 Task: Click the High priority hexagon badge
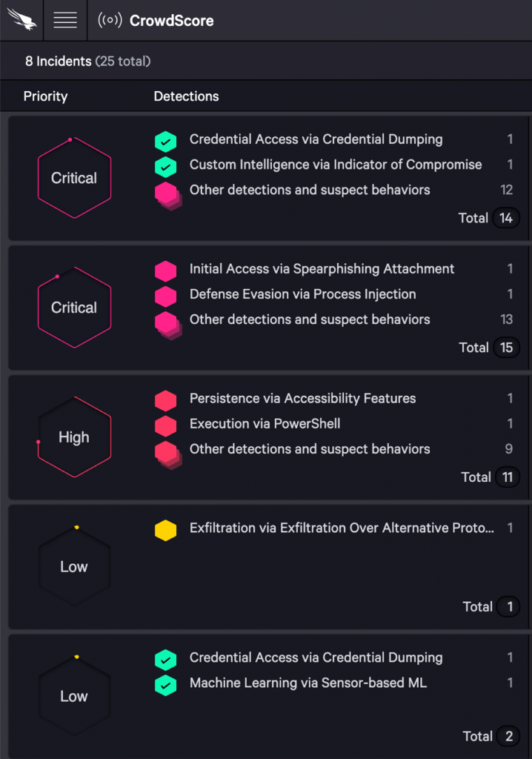point(74,437)
